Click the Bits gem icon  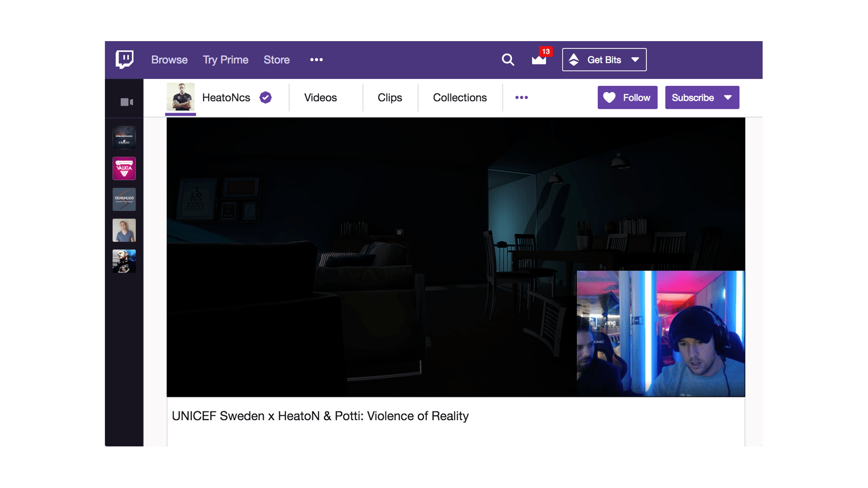coord(574,60)
